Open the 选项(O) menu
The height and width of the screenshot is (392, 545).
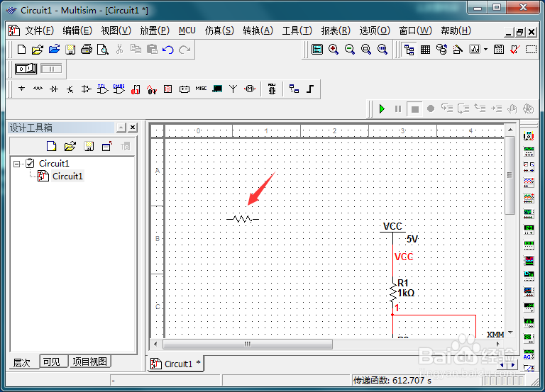pyautogui.click(x=375, y=30)
